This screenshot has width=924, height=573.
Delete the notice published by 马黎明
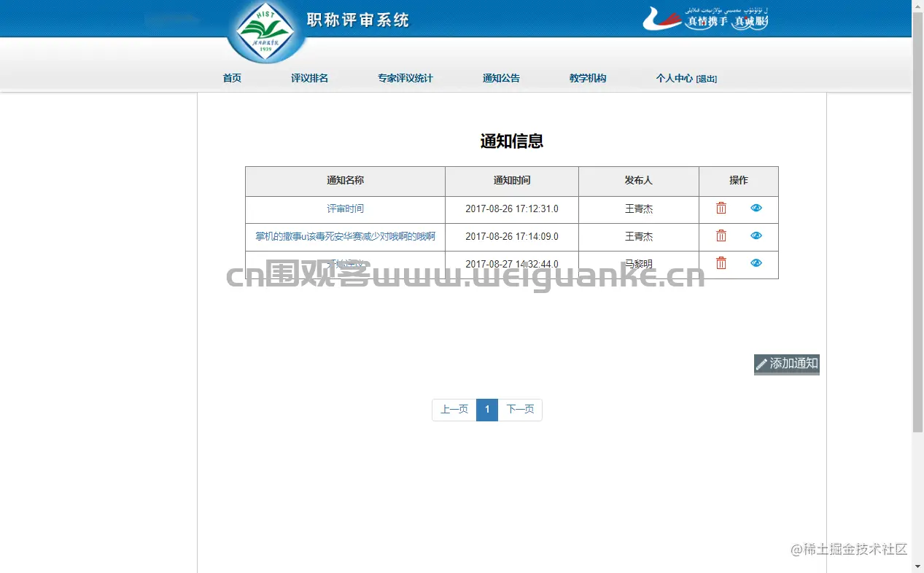pos(721,263)
